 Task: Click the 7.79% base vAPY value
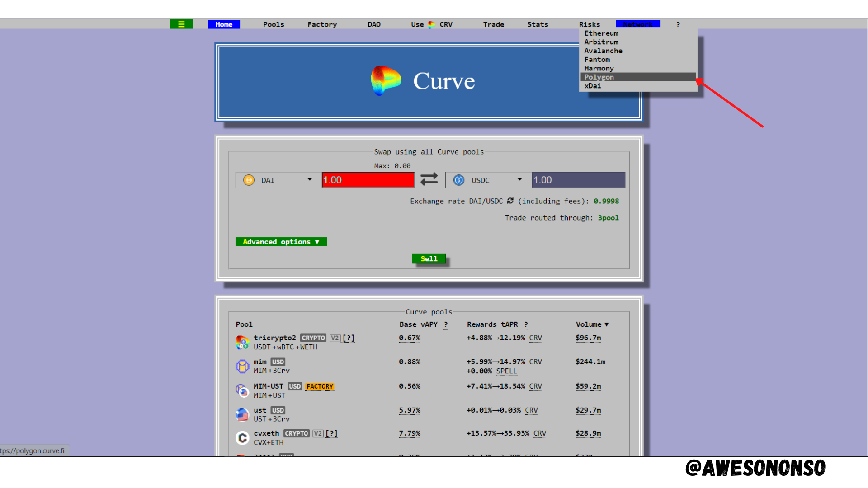pos(410,433)
